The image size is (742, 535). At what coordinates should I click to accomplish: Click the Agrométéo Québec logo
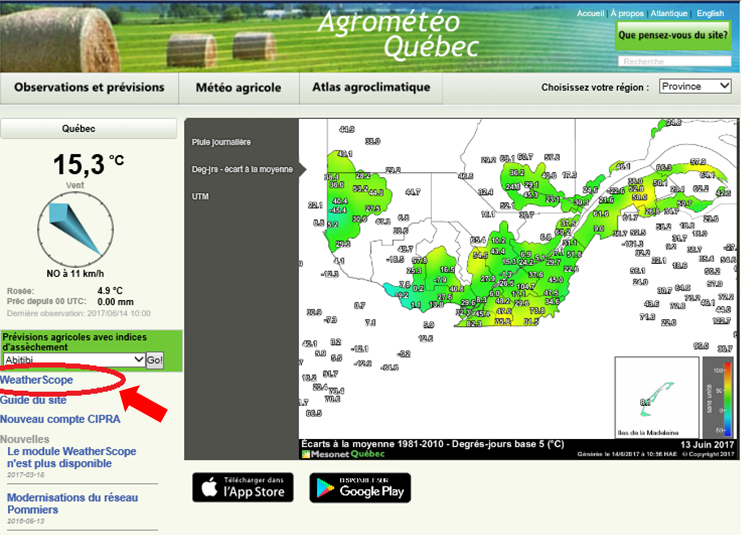(397, 33)
